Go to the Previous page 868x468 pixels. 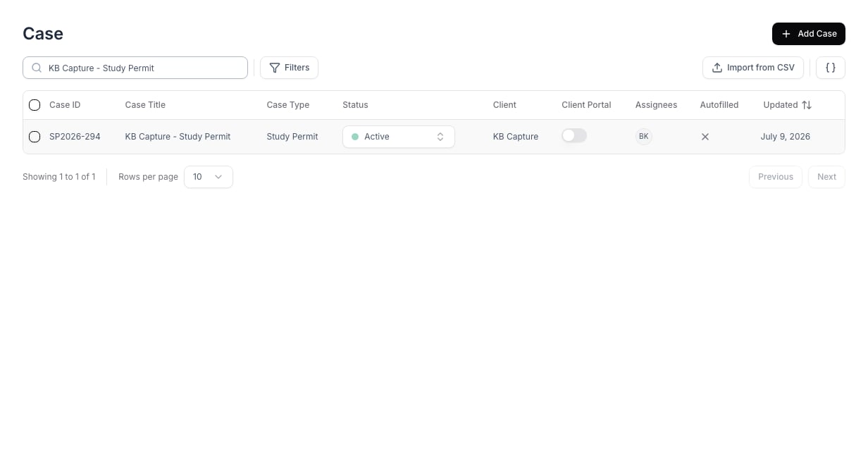775,177
